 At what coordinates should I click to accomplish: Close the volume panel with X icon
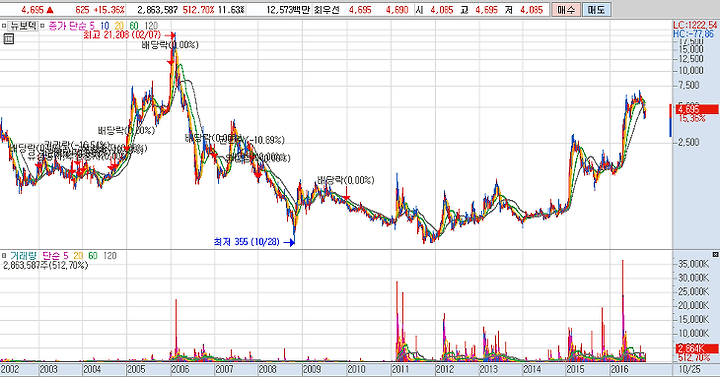click(715, 254)
